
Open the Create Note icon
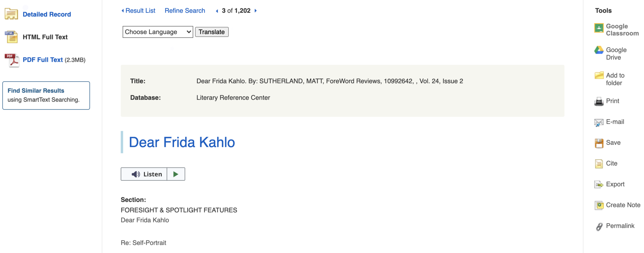click(599, 205)
